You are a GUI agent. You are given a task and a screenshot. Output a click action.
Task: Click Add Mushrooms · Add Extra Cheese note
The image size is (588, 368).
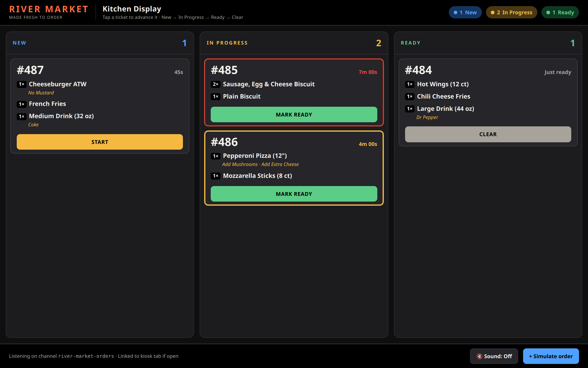[260, 164]
